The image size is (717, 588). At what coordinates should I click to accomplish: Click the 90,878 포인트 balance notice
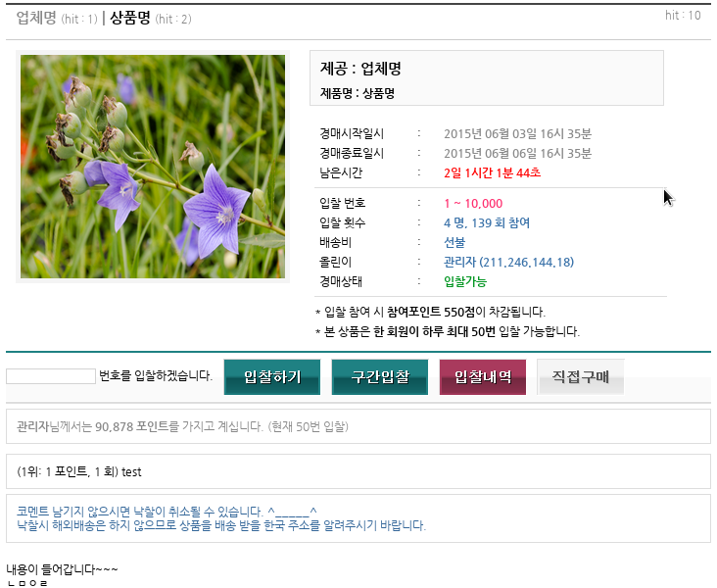182,426
